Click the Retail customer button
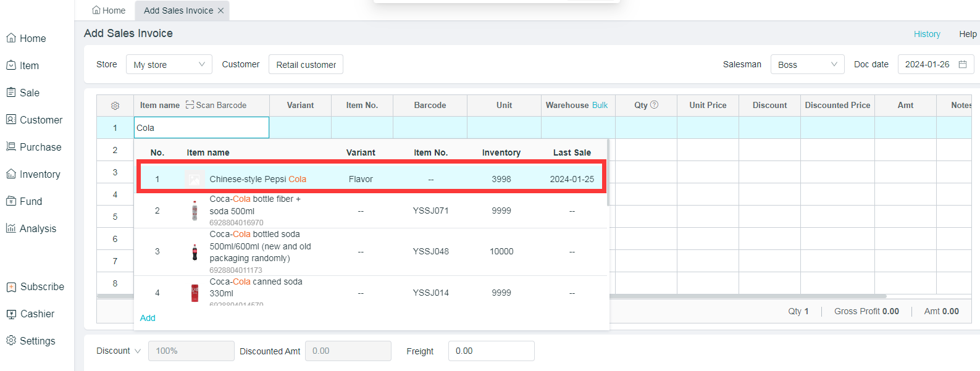This screenshot has height=371, width=980. 306,65
